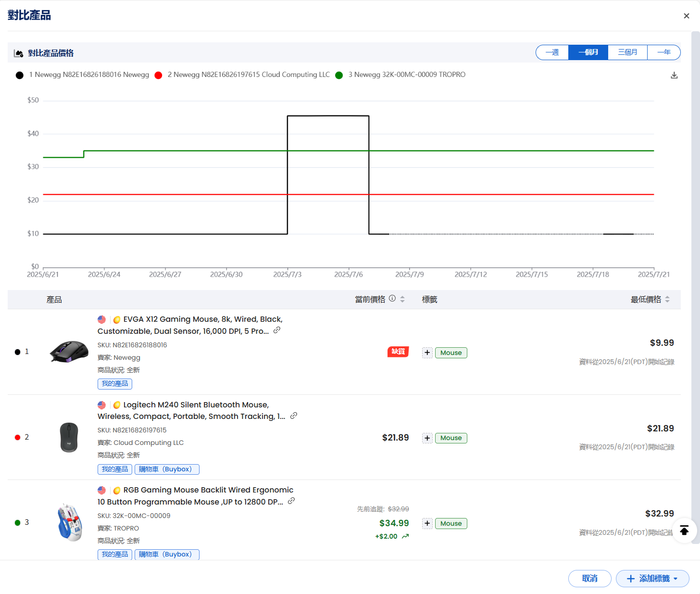Screen dimensions: 700x594
Task: Click the dialog vertical scrollbar
Action: [x=695, y=287]
